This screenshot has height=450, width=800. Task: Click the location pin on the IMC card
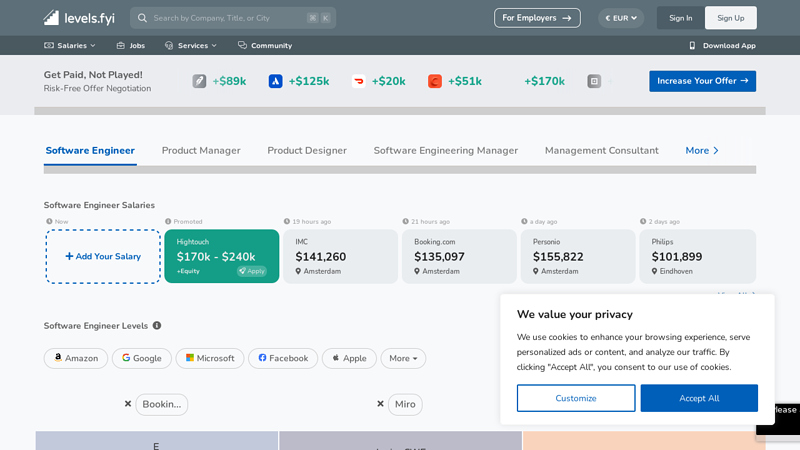point(298,271)
